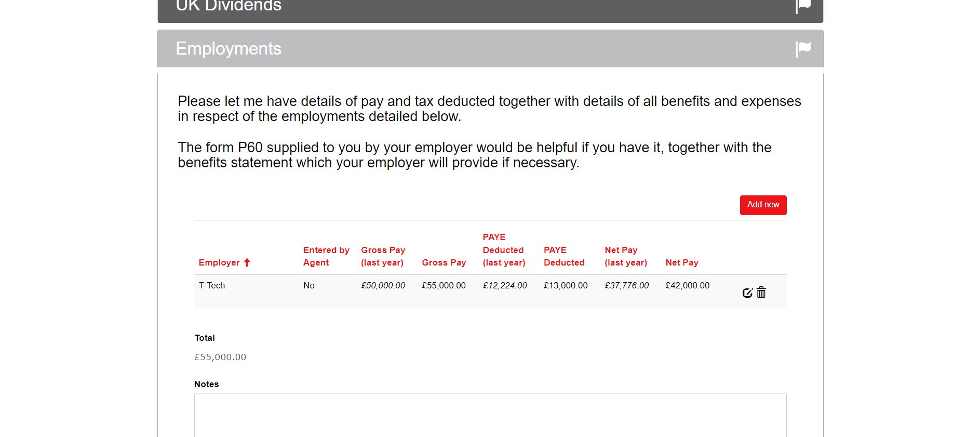The height and width of the screenshot is (437, 980).
Task: Collapse the Employments section header
Action: [x=467, y=49]
